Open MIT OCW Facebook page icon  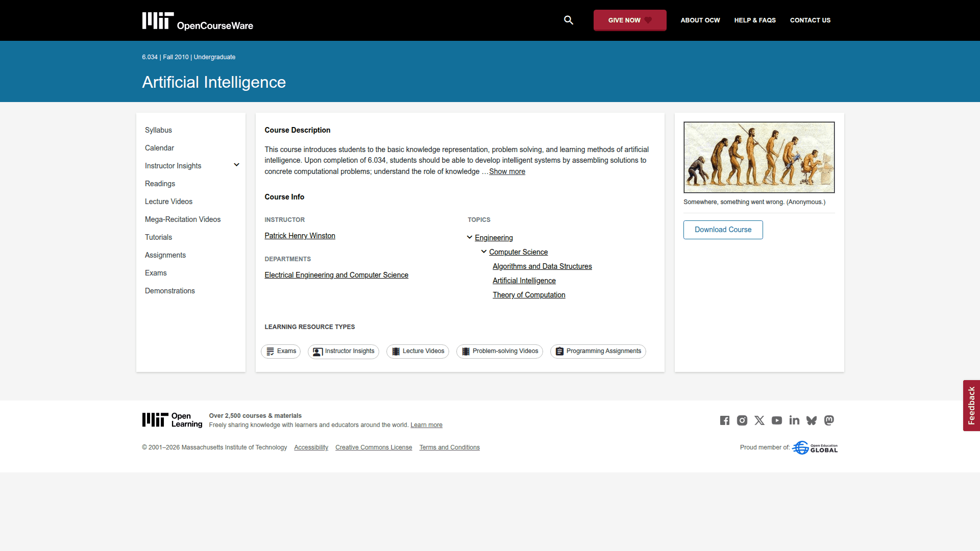tap(724, 420)
